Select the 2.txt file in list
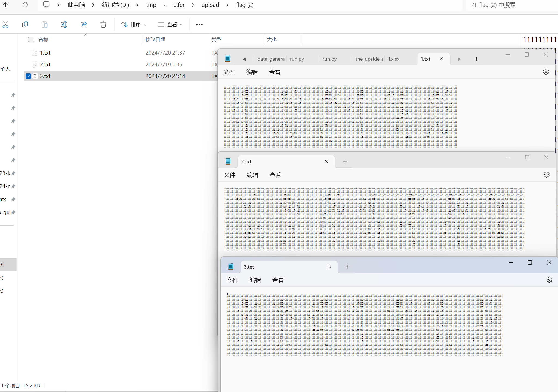Screen dimensions: 558x392 (45, 64)
